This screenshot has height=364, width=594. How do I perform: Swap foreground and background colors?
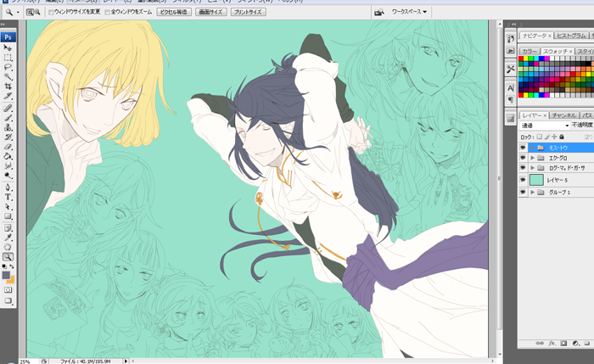pyautogui.click(x=12, y=266)
